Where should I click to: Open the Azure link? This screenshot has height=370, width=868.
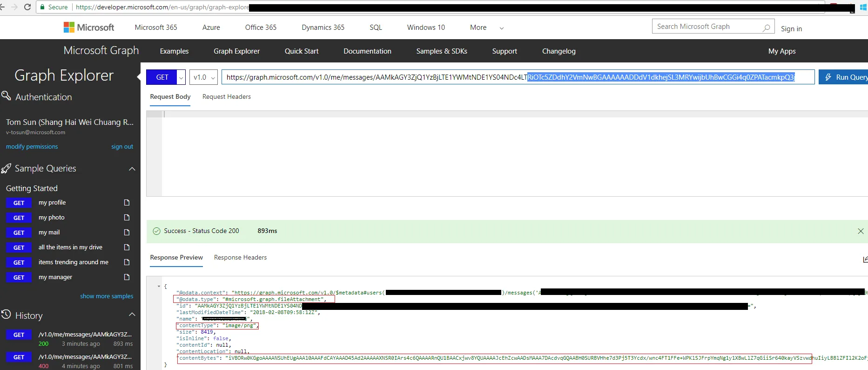(211, 27)
